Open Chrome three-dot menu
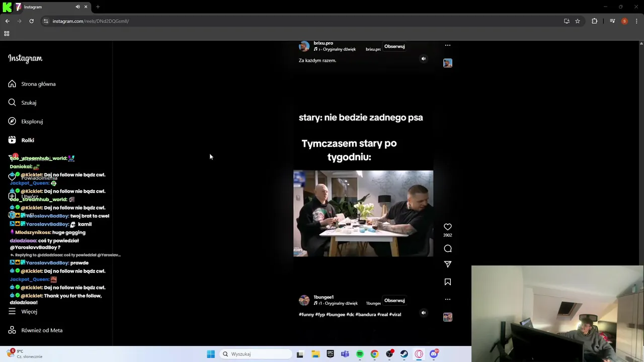Image resolution: width=644 pixels, height=362 pixels. click(x=636, y=21)
